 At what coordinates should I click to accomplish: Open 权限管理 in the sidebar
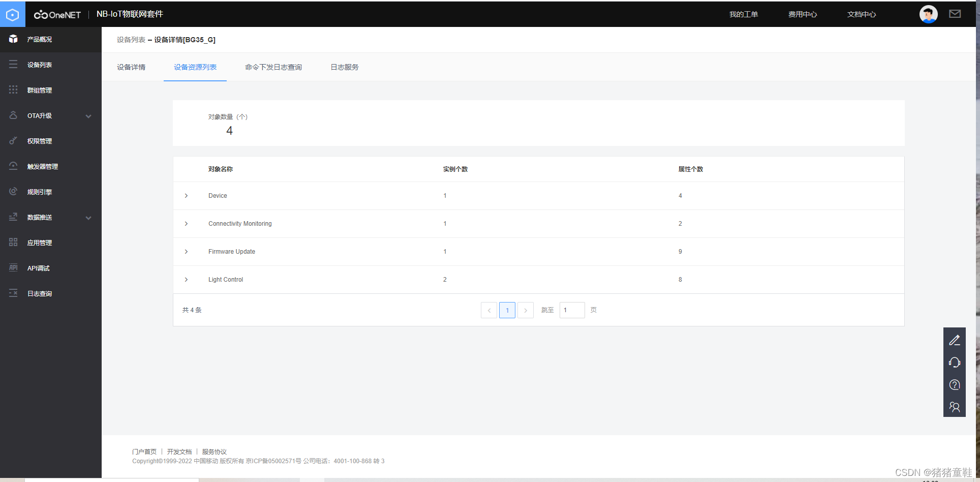tap(40, 141)
